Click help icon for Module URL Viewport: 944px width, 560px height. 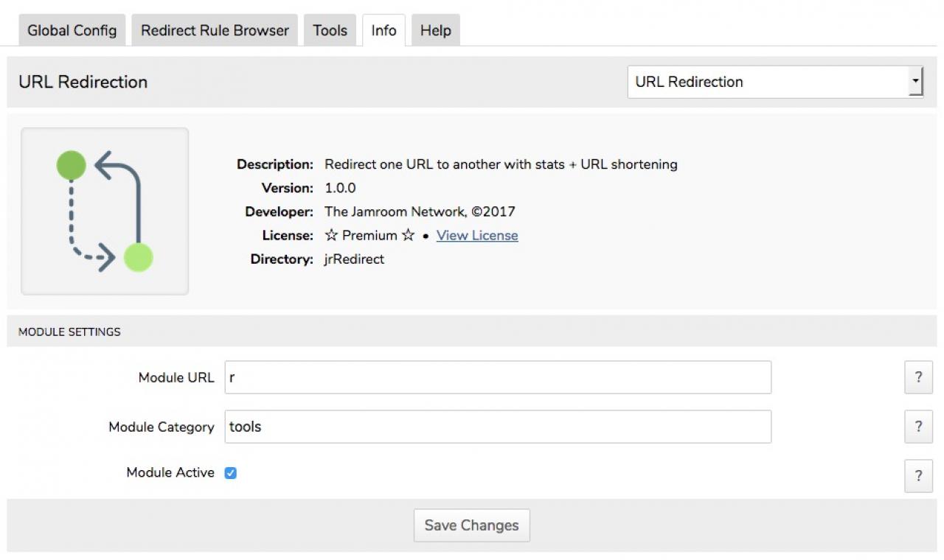918,377
